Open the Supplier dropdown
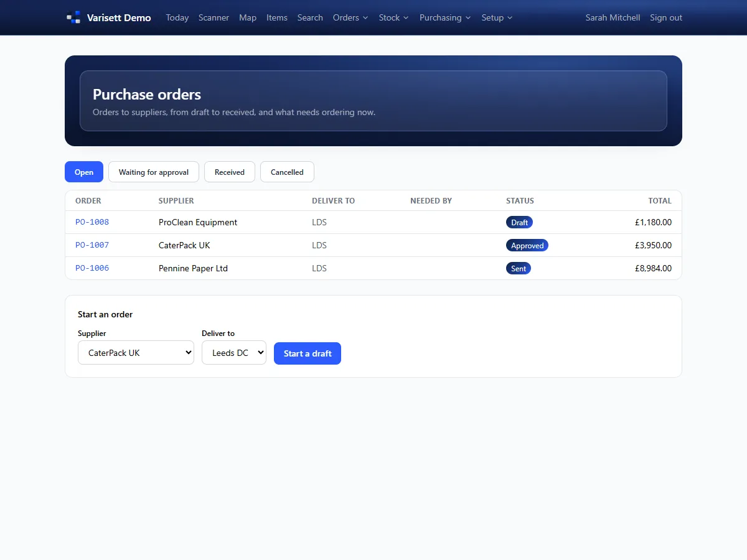 point(136,353)
